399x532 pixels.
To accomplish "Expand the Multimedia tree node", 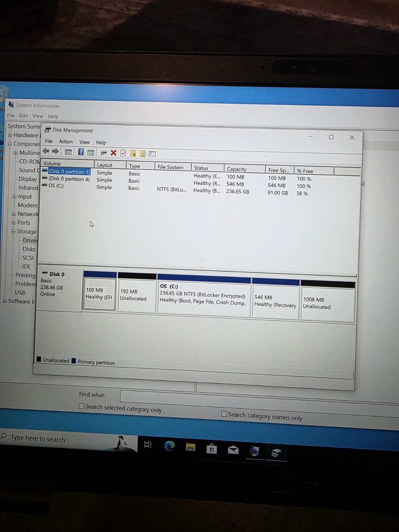I will pos(16,153).
